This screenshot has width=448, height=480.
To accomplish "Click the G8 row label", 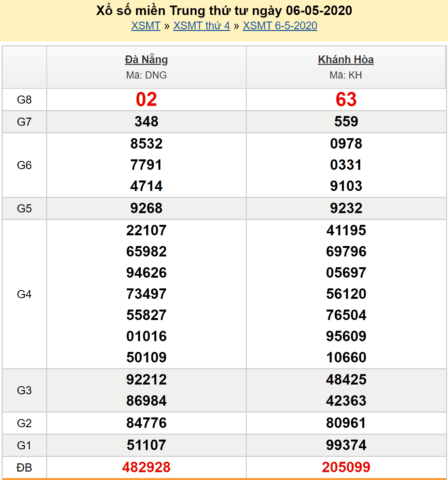I will tap(24, 100).
